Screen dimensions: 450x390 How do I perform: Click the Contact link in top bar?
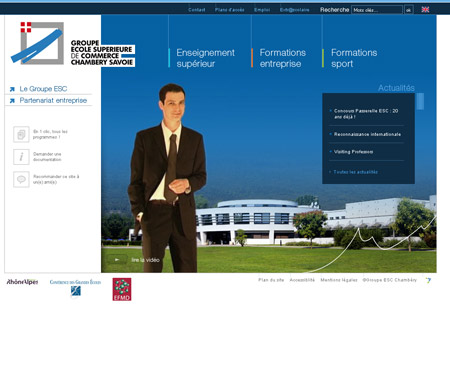tap(197, 10)
